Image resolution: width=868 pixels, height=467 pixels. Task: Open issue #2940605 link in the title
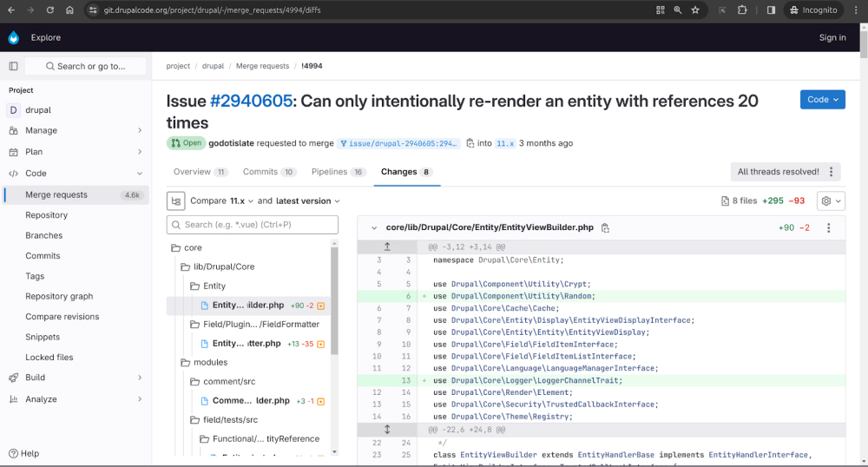[252, 102]
